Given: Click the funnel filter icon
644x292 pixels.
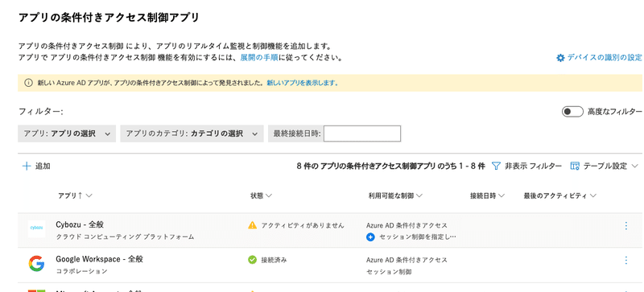Looking at the screenshot, I should (x=496, y=167).
